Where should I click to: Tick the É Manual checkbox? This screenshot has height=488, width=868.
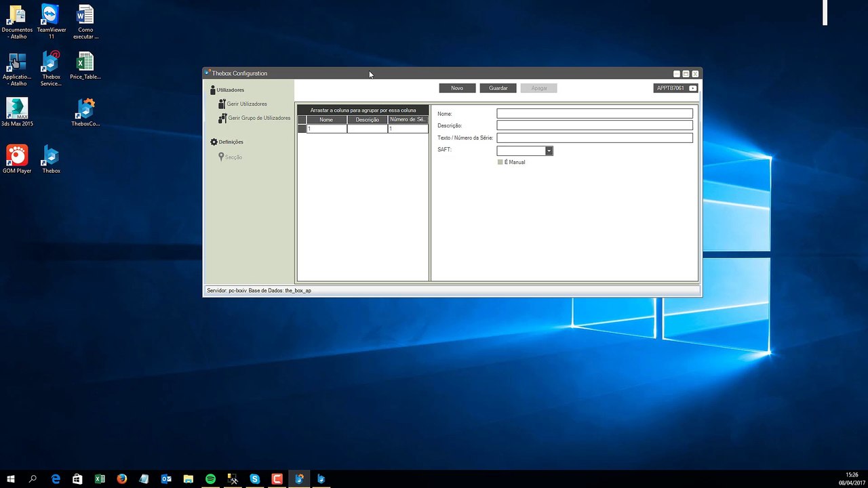coord(500,162)
